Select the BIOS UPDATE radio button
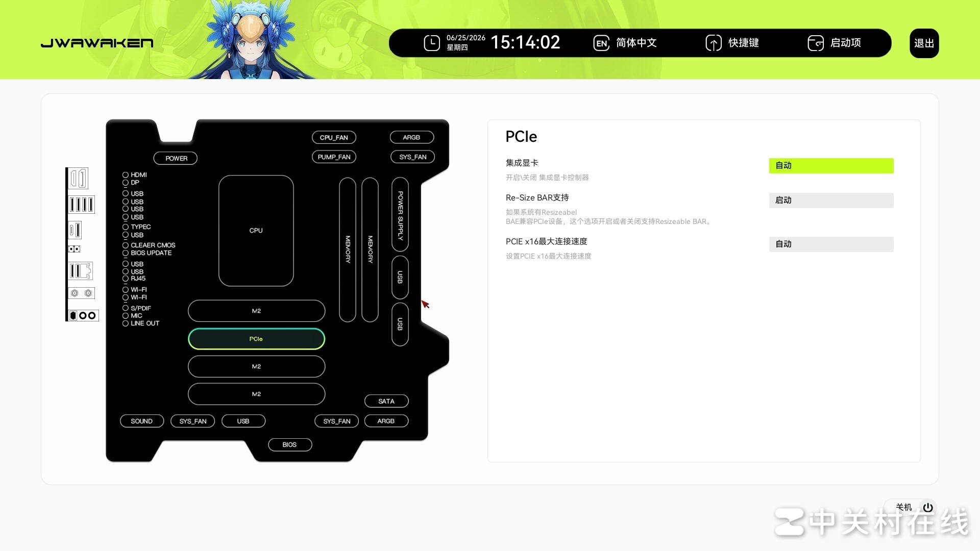 (x=125, y=253)
